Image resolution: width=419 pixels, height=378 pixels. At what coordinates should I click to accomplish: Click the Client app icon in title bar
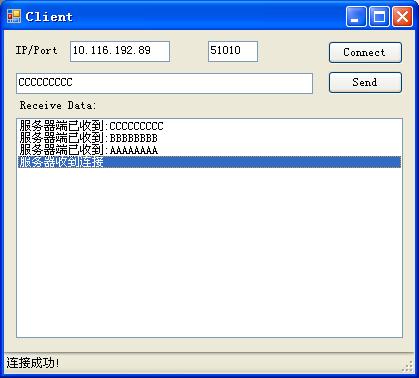14,16
